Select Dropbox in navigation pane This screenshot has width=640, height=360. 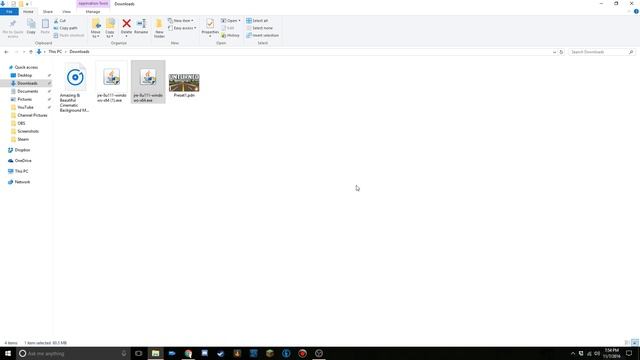click(x=22, y=150)
